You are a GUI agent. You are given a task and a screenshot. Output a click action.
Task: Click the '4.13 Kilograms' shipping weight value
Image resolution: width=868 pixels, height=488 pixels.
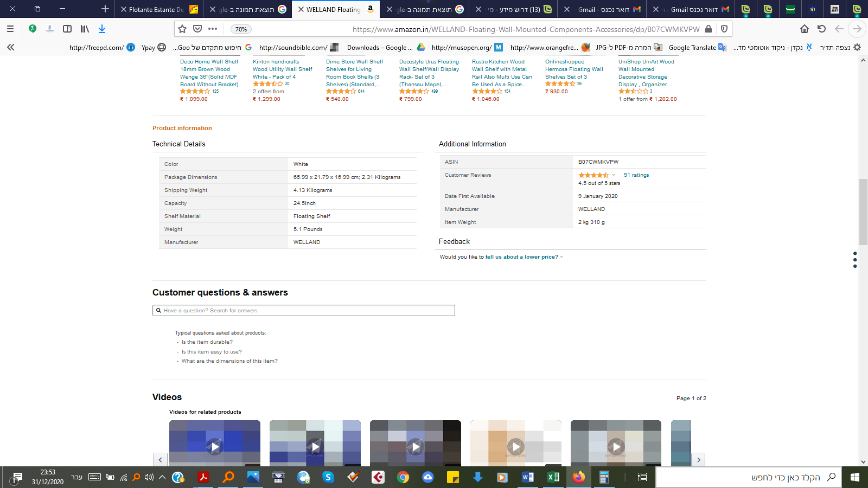pos(313,190)
